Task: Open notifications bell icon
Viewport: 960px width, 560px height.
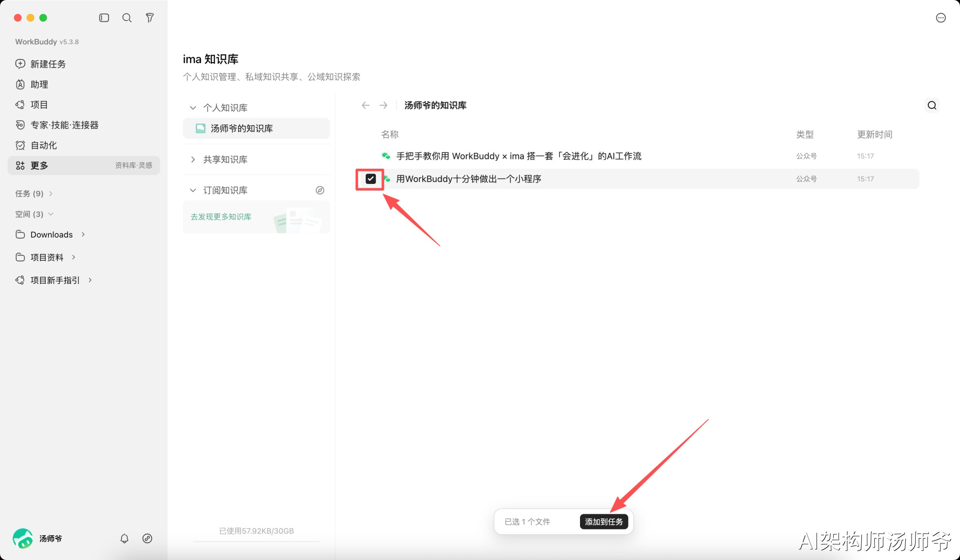Action: pyautogui.click(x=124, y=538)
